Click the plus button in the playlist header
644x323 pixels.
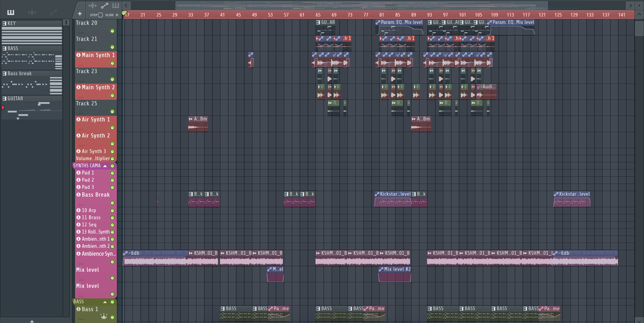click(x=80, y=14)
